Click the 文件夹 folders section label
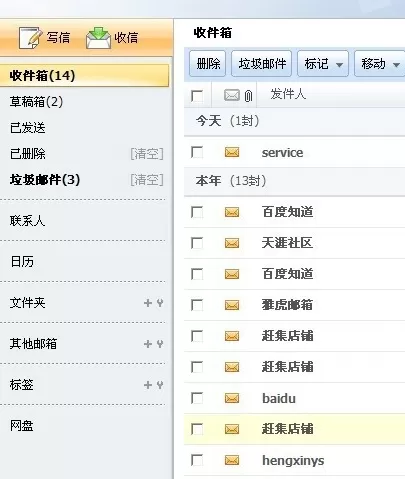The image size is (405, 479). (x=27, y=303)
